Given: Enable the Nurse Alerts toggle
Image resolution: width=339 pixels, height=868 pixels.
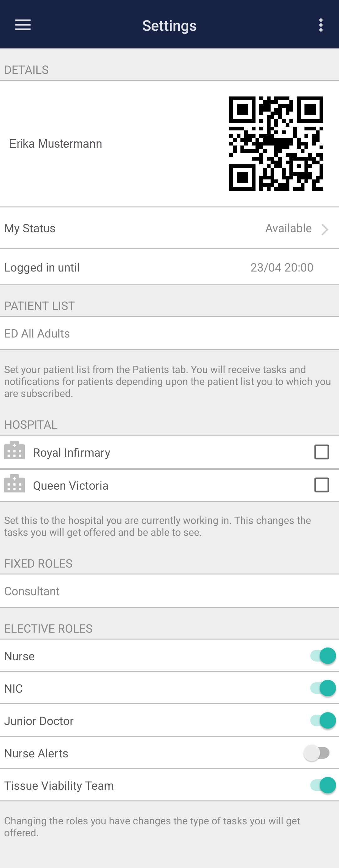Looking at the screenshot, I should click(317, 753).
